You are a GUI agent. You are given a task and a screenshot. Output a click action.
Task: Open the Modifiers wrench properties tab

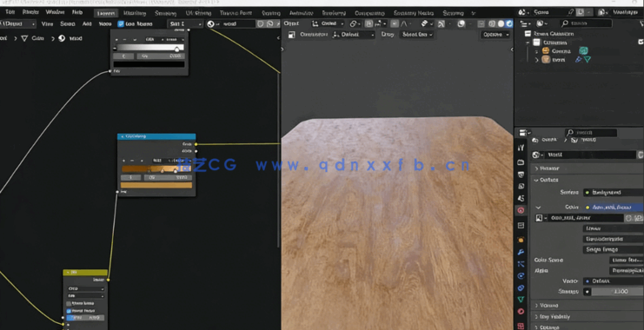coord(521,252)
